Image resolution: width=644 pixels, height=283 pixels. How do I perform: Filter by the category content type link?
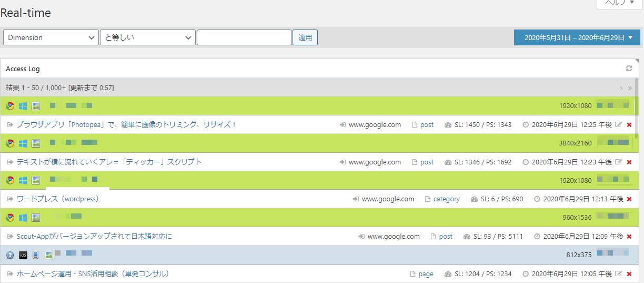[x=446, y=199]
